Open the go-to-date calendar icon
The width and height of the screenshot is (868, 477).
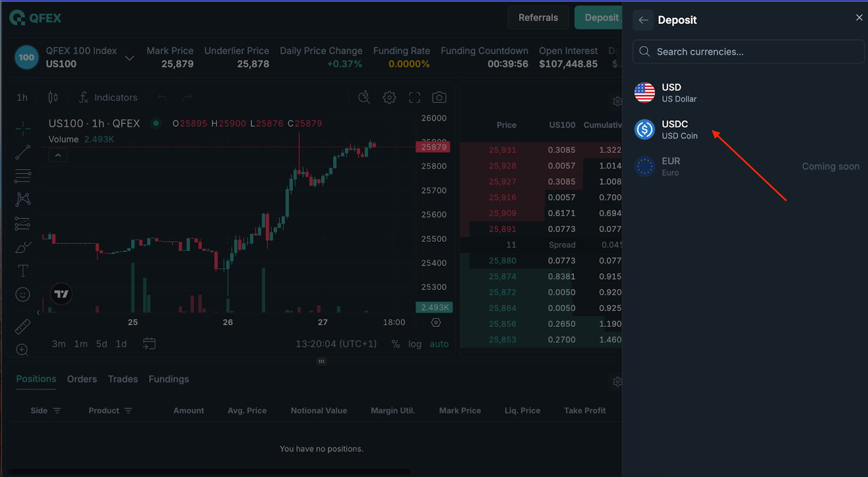(149, 344)
